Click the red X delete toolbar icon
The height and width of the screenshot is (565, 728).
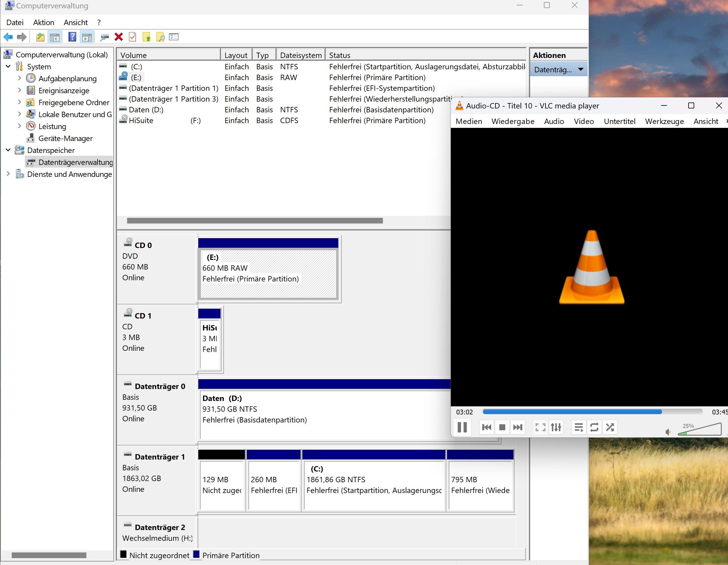118,37
